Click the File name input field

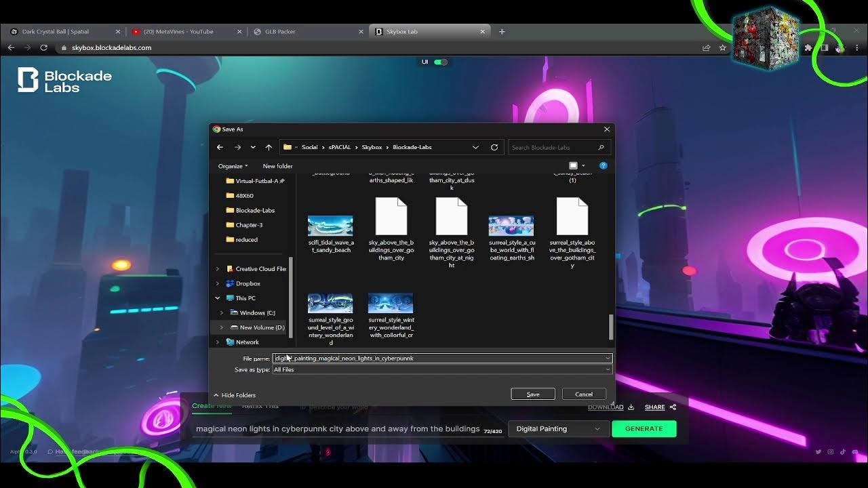(x=442, y=358)
